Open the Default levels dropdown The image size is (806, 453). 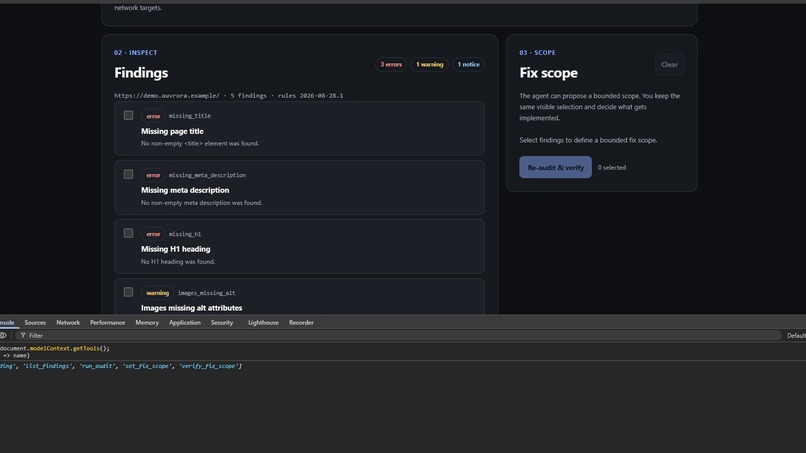(796, 336)
